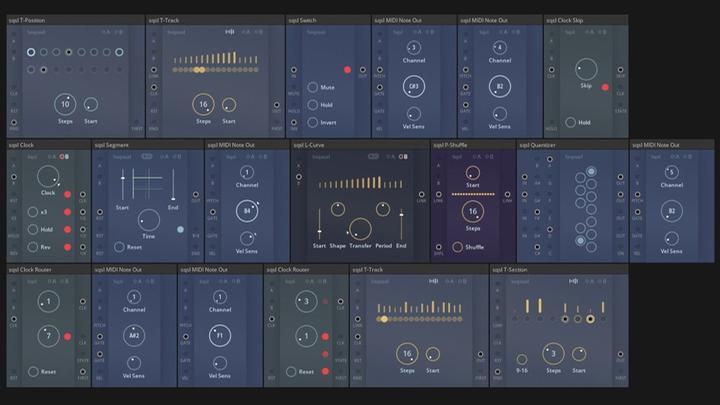Click first step circle in T-Position top row
The image size is (720, 405).
click(31, 52)
